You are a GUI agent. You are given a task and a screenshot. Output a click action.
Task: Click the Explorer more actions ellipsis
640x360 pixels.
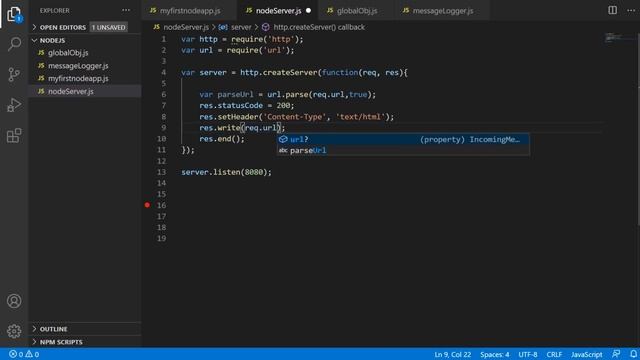[x=126, y=10]
